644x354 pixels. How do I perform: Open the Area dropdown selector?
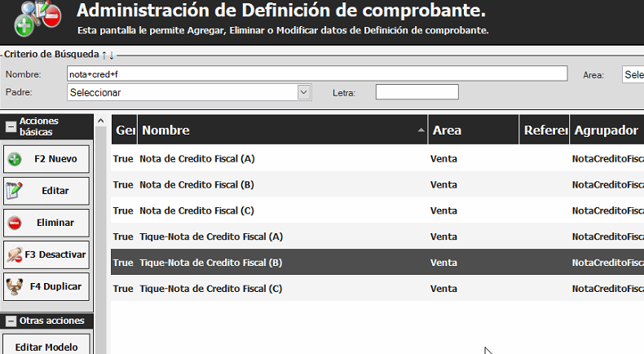633,74
